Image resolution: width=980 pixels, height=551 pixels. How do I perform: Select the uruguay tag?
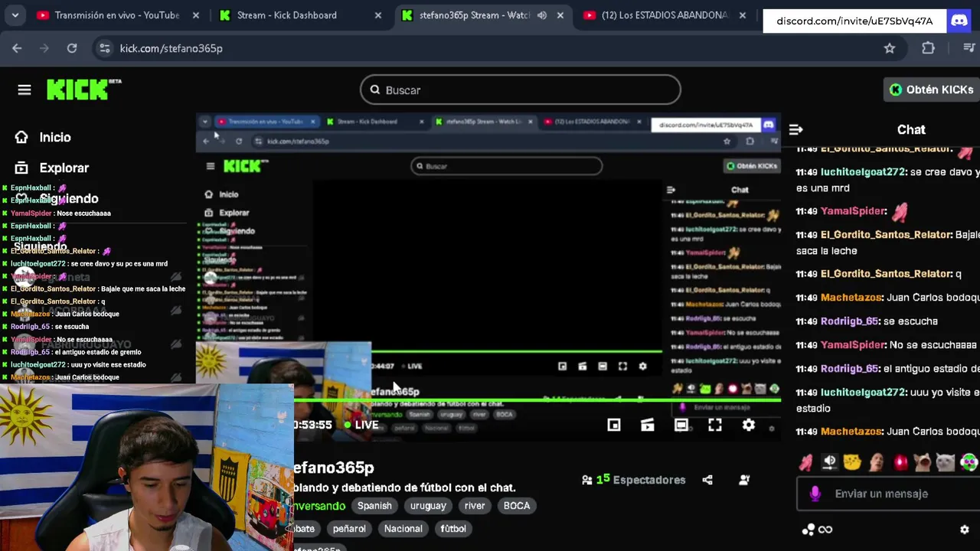click(x=428, y=506)
